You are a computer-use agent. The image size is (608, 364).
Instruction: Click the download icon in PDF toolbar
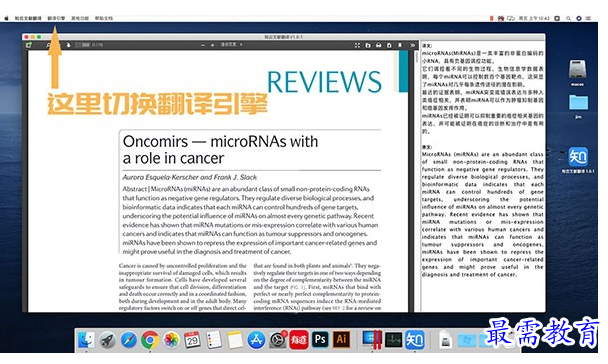pyautogui.click(x=389, y=45)
